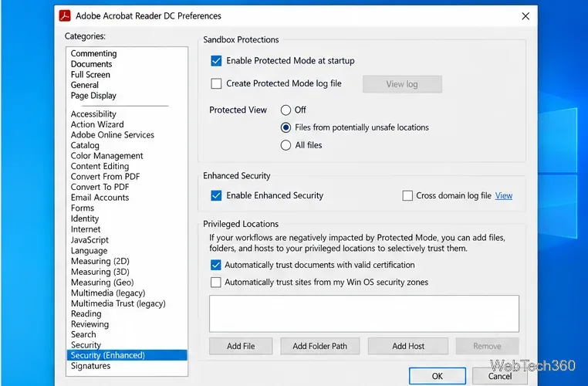Toggle Enable Enhanced Security checkbox

pos(216,195)
